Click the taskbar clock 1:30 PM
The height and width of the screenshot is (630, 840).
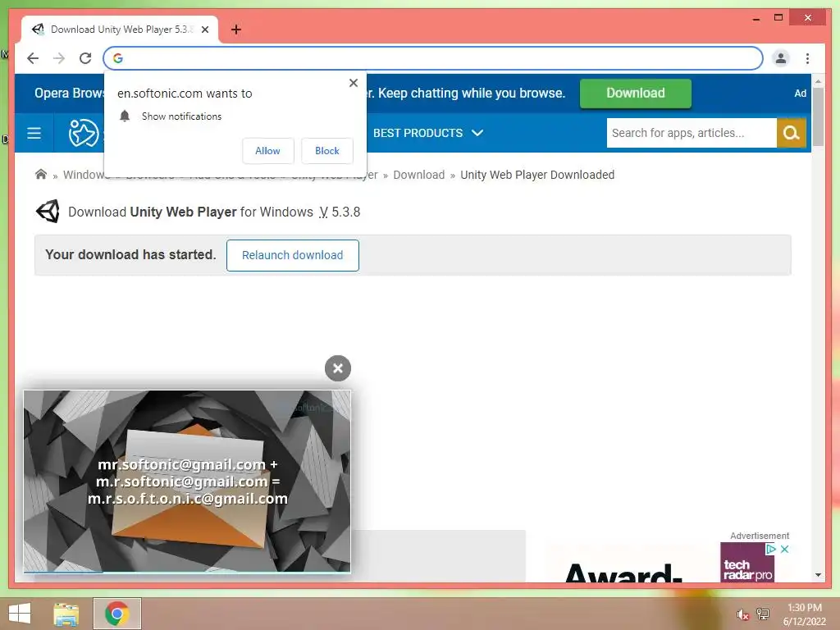(804, 614)
